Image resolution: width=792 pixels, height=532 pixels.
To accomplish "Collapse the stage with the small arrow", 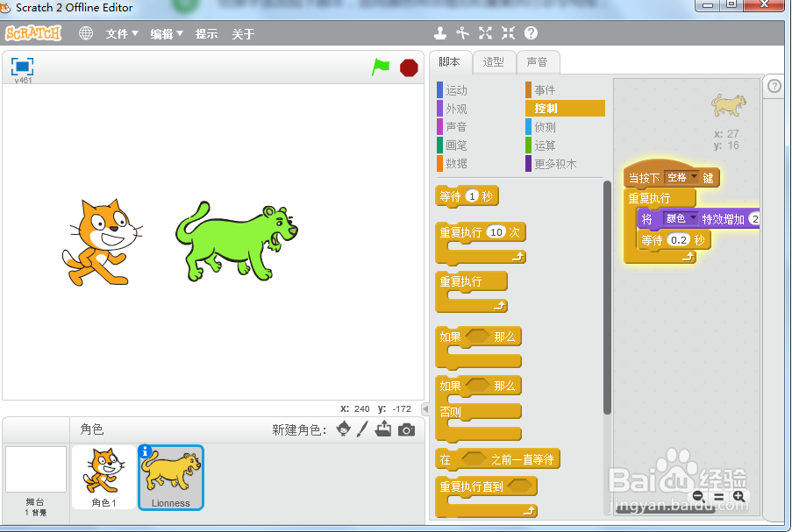I will (x=425, y=408).
